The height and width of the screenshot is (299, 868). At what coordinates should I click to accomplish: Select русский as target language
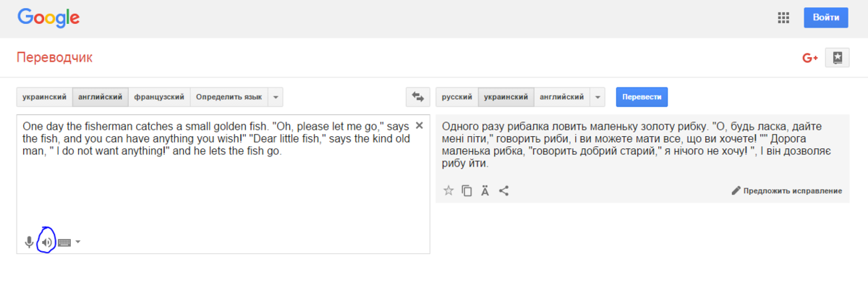[457, 96]
